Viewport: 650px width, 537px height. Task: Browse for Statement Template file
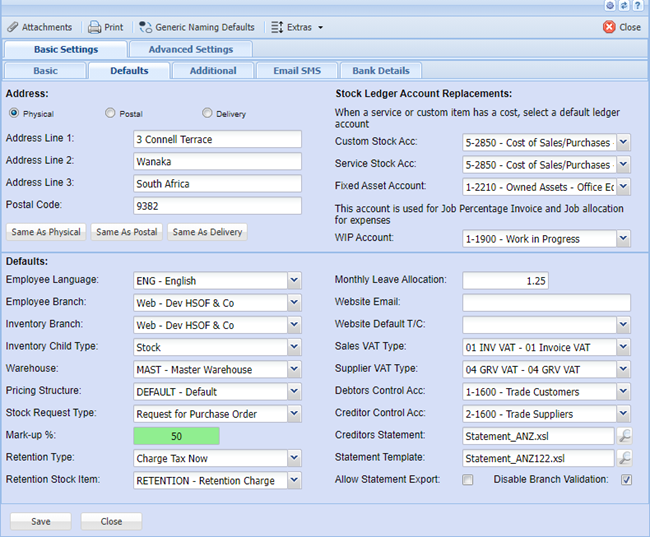tap(624, 458)
